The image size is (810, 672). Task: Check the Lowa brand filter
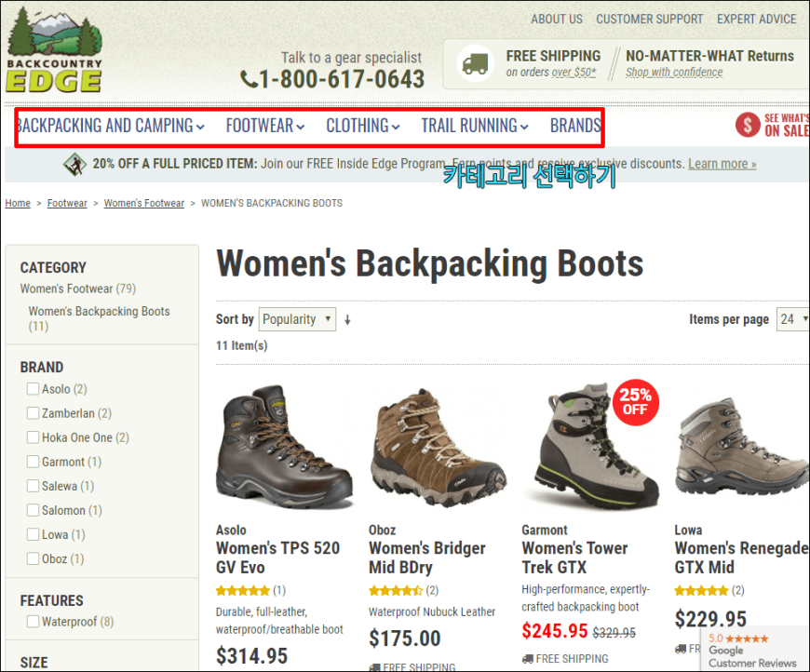34,534
